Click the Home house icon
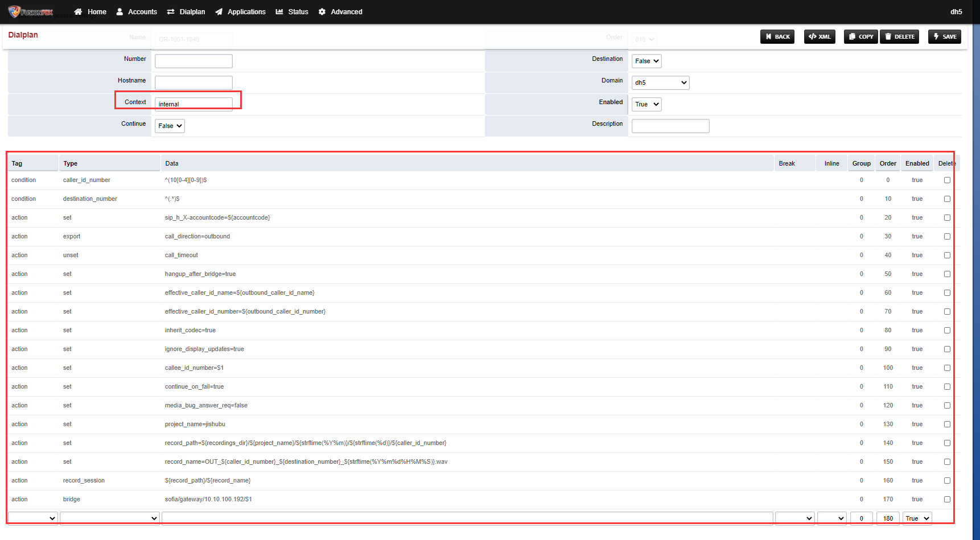Viewport: 980px width, 540px height. click(78, 11)
